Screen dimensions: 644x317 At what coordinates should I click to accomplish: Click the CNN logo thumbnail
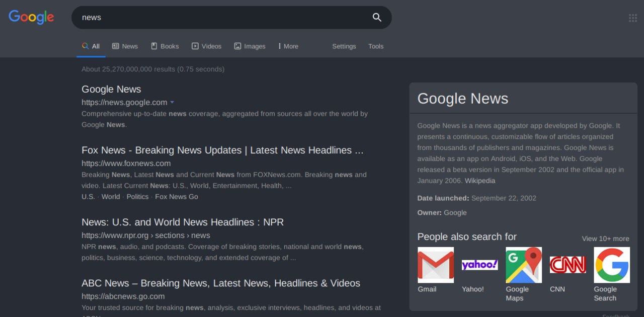click(x=568, y=265)
